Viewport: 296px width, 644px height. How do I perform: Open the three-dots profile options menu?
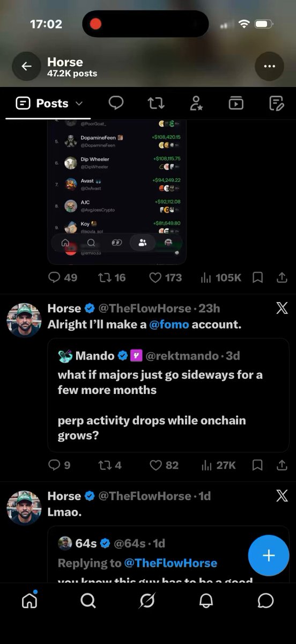coord(269,67)
